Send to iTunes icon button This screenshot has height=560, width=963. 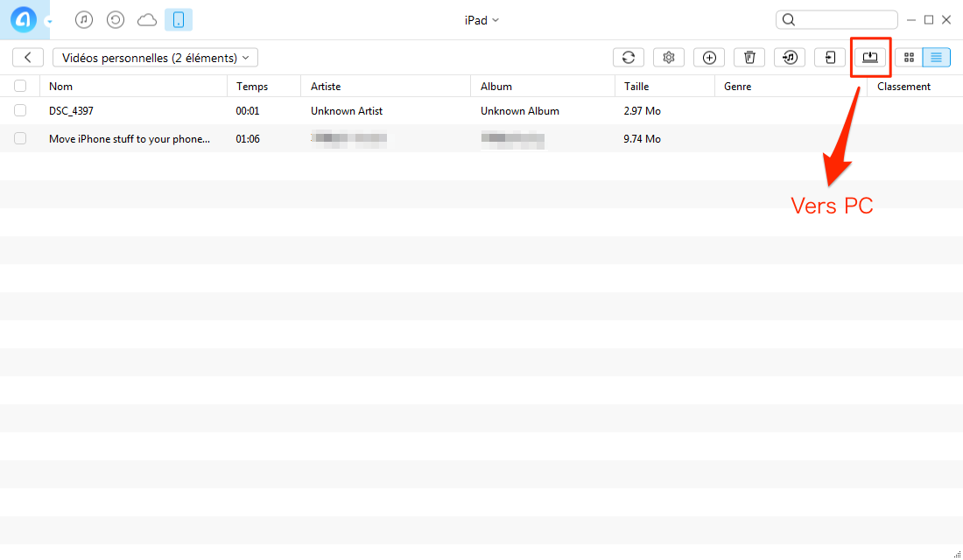pos(790,57)
